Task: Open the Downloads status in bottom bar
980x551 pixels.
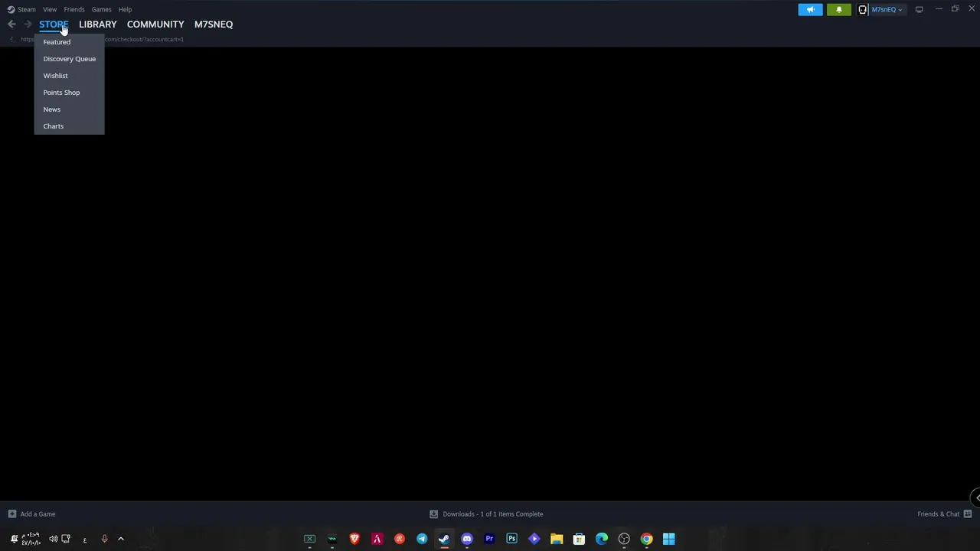Action: click(x=493, y=514)
